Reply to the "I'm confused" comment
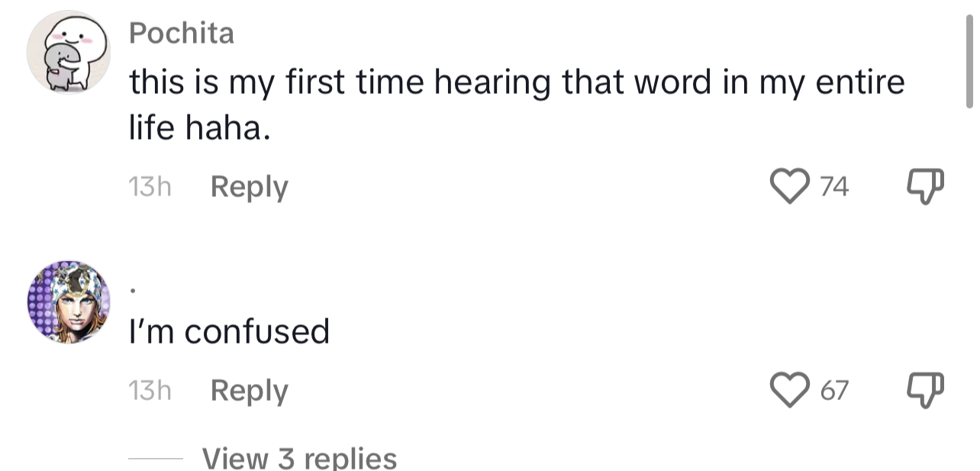 click(x=249, y=391)
